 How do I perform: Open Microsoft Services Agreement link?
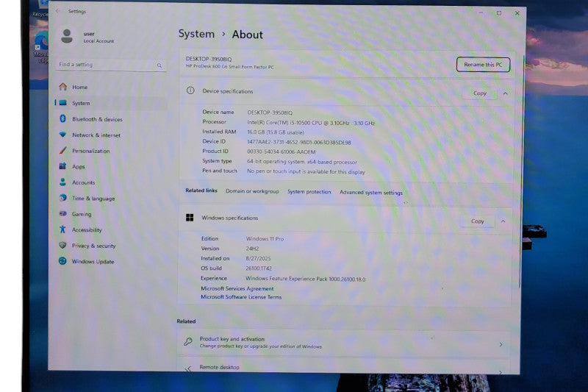pyautogui.click(x=237, y=288)
